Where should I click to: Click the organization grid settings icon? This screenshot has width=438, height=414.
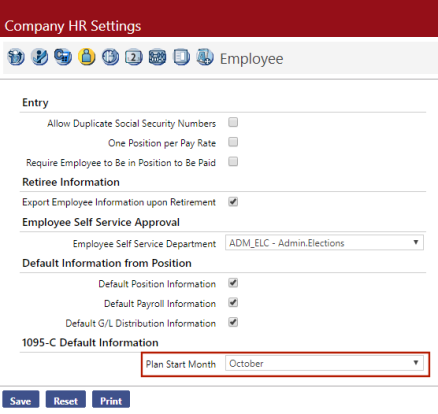tap(157, 57)
